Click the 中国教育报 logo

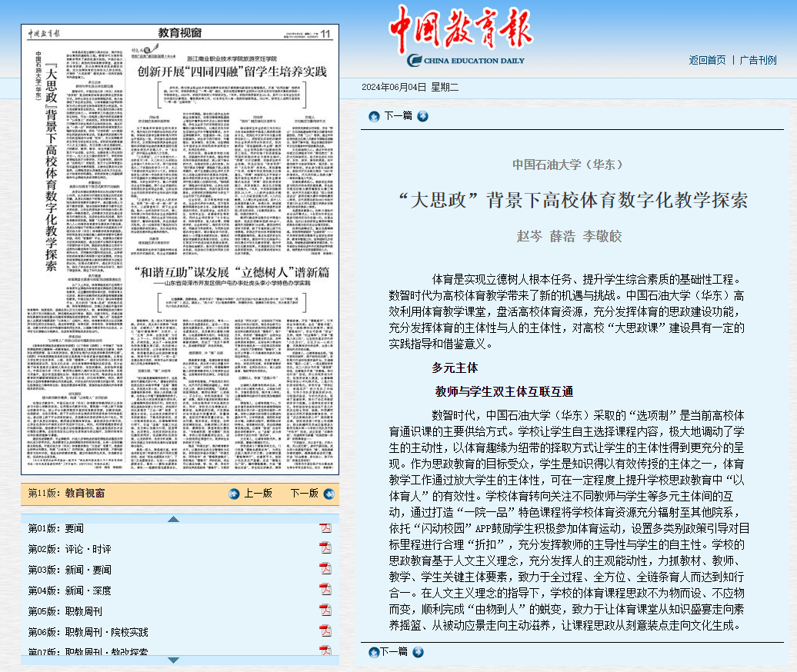(x=459, y=36)
